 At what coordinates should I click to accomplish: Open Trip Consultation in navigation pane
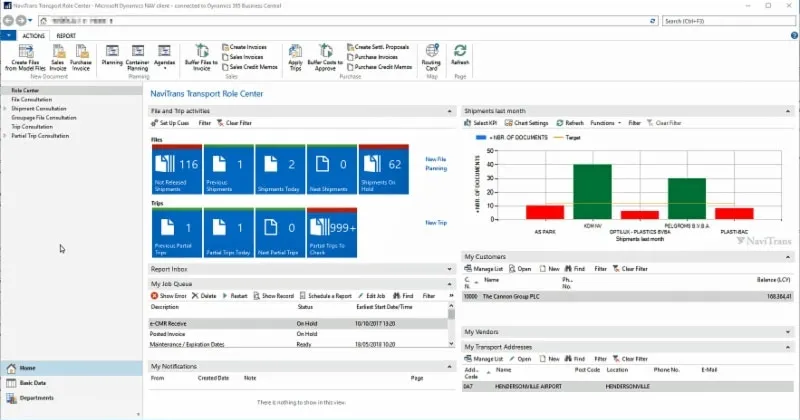32,127
